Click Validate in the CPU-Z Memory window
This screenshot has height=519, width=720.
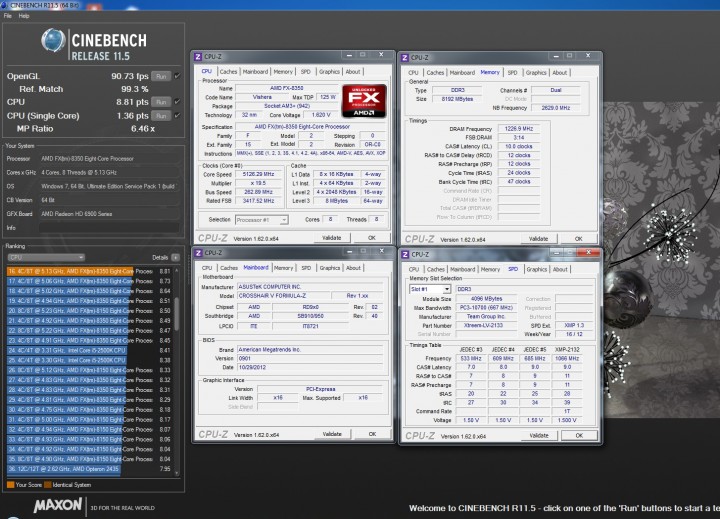[x=539, y=239]
